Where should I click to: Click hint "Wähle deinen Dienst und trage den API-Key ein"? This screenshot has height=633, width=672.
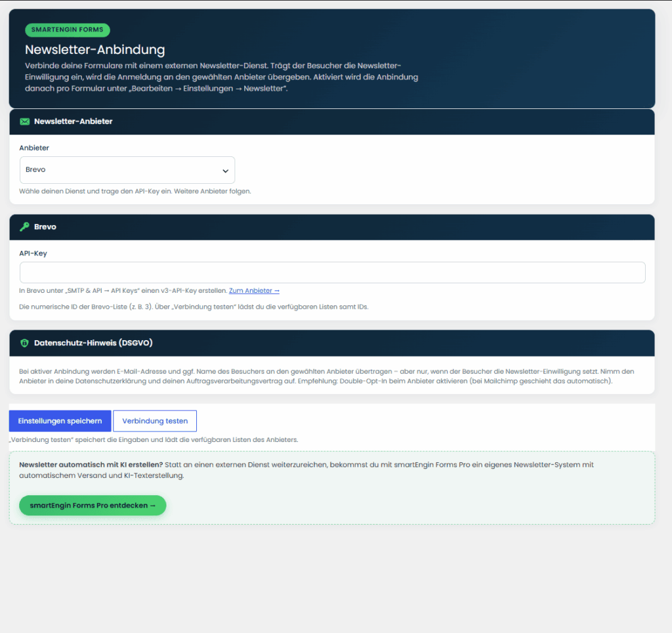pyautogui.click(x=135, y=191)
